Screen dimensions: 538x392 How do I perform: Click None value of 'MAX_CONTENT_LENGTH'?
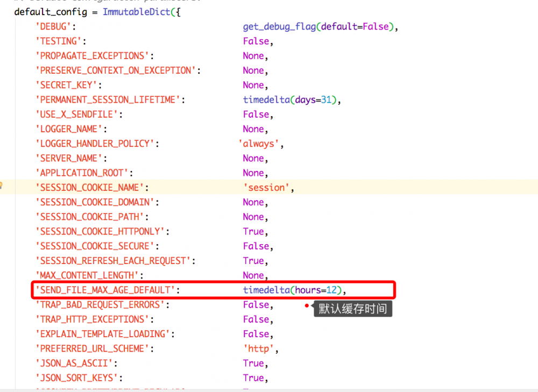pos(253,275)
